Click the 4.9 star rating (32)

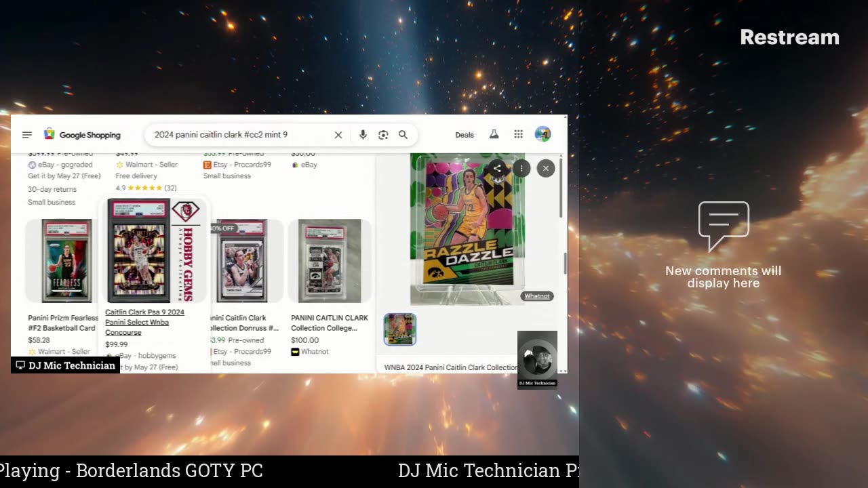pyautogui.click(x=146, y=188)
